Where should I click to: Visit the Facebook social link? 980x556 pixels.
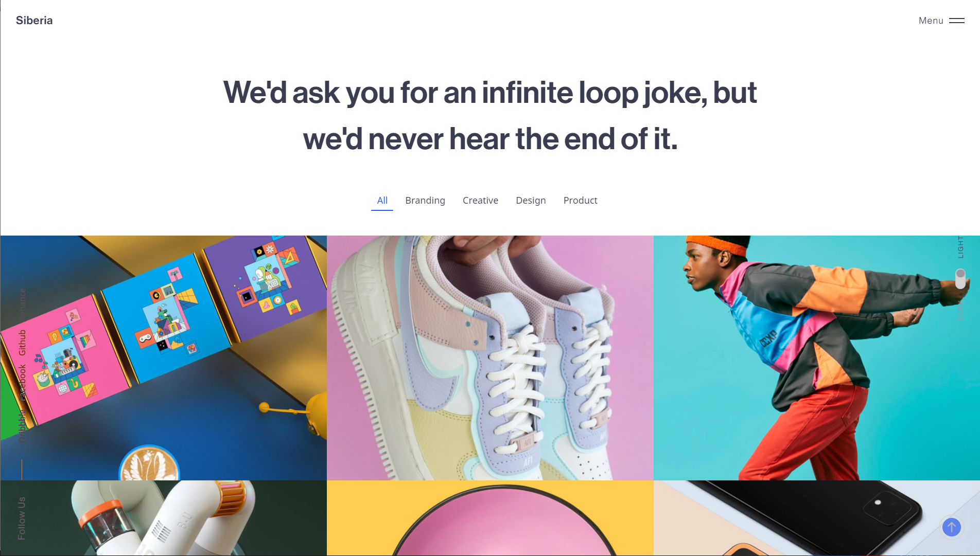tap(22, 382)
